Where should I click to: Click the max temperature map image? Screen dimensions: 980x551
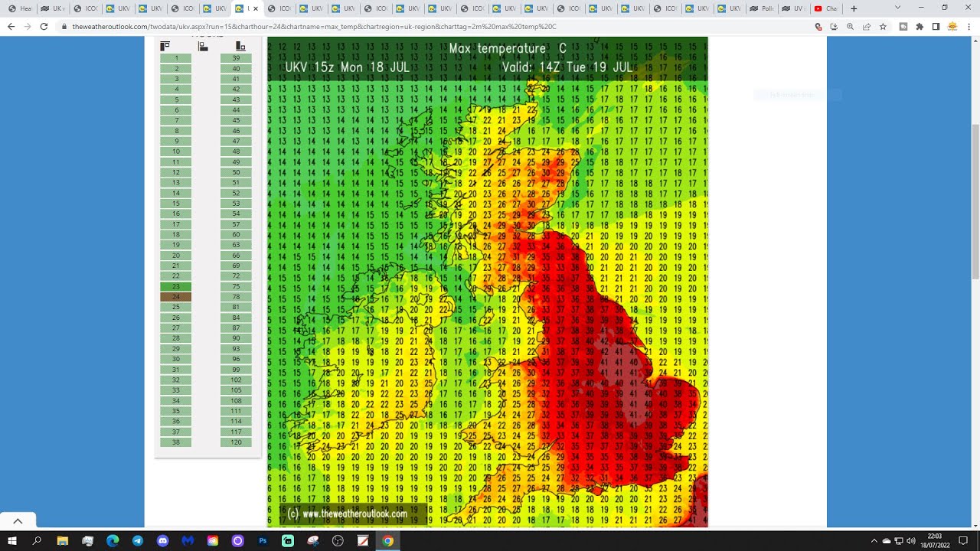coord(488,282)
